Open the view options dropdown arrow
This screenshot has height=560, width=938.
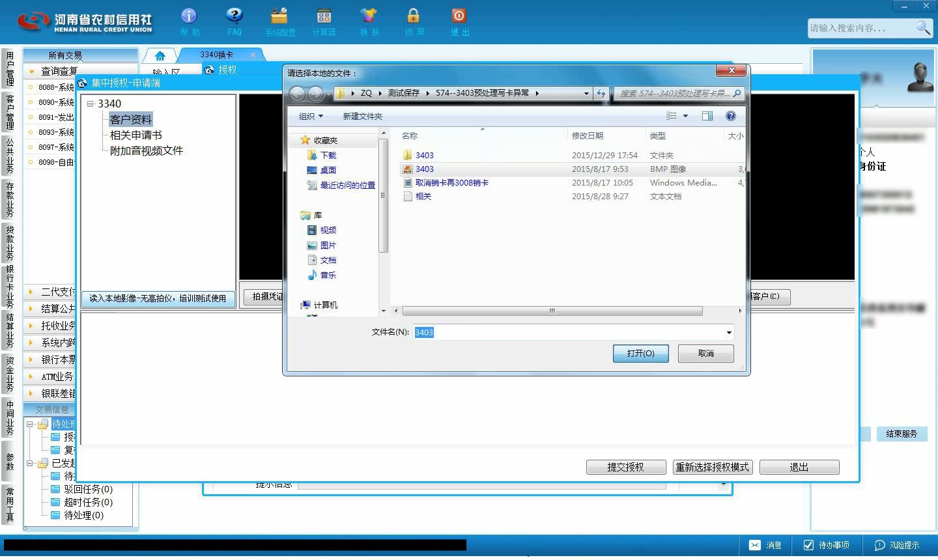point(685,116)
